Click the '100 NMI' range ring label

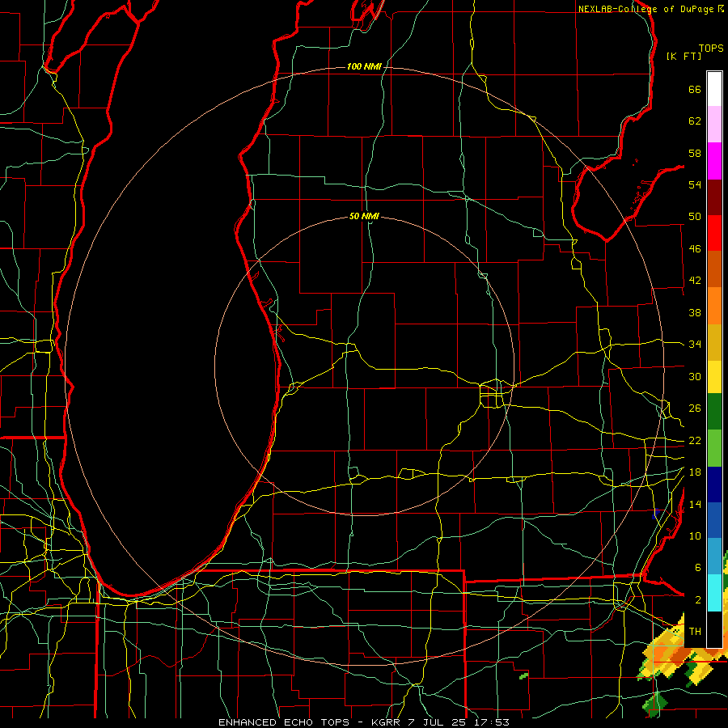(364, 67)
